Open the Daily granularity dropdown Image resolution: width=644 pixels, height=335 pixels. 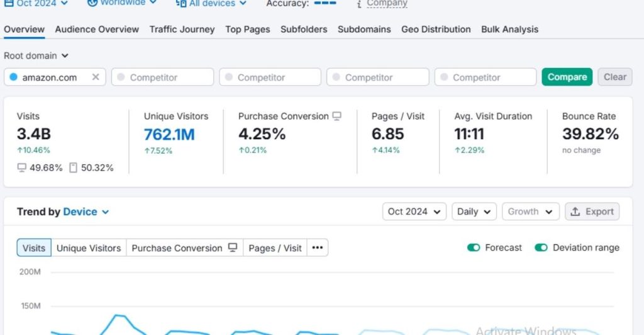click(474, 212)
